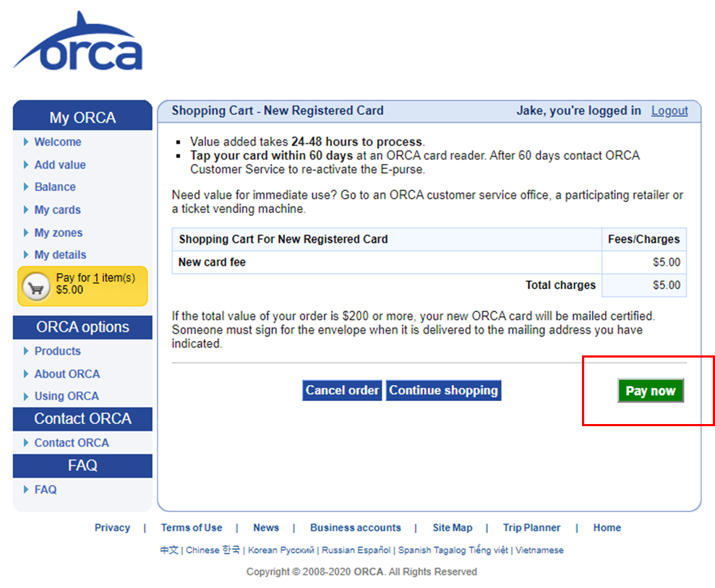Viewport: 715px width, 588px height.
Task: Click Shopping Cart For New Registered Card header
Action: click(x=283, y=239)
